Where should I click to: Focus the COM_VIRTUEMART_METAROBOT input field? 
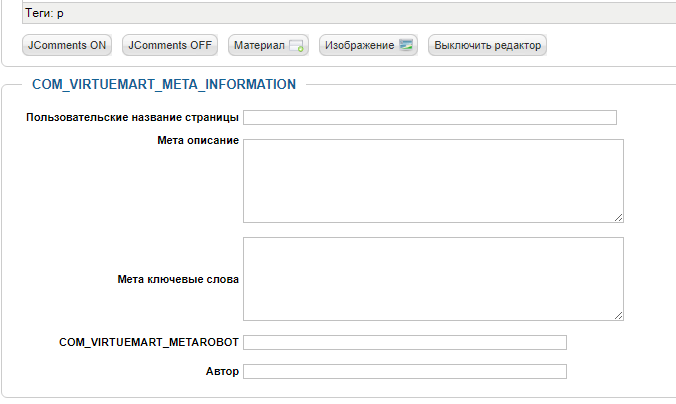pos(405,342)
